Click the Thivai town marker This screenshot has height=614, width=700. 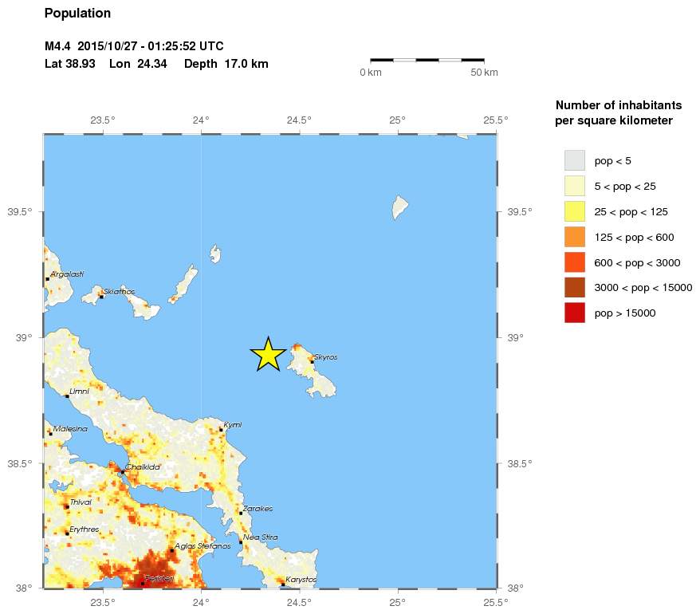[67, 507]
